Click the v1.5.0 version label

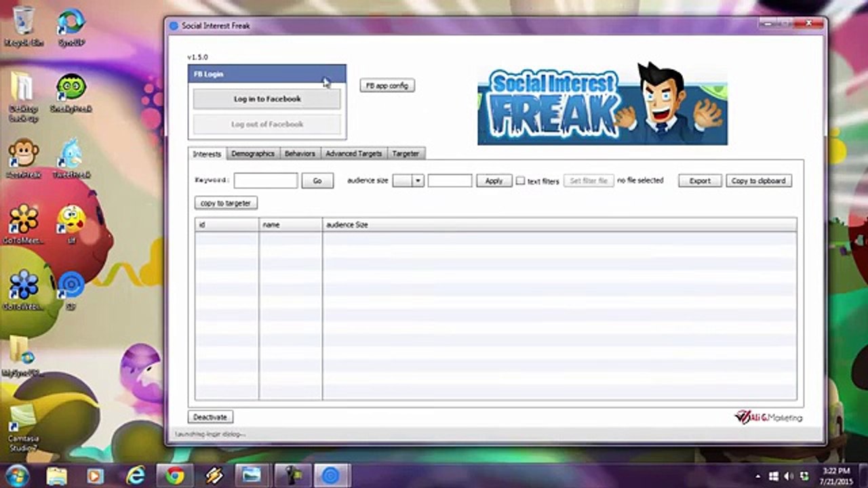(197, 57)
